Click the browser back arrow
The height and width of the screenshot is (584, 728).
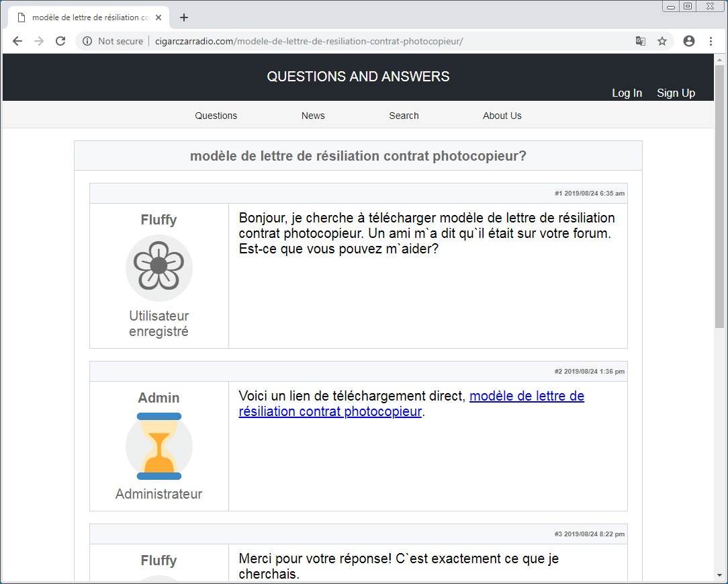[x=17, y=41]
